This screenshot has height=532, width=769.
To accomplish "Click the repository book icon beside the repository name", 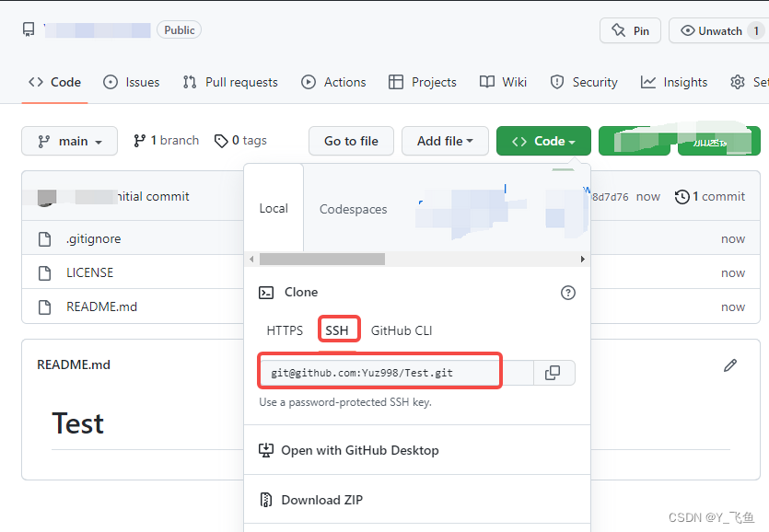I will click(29, 29).
